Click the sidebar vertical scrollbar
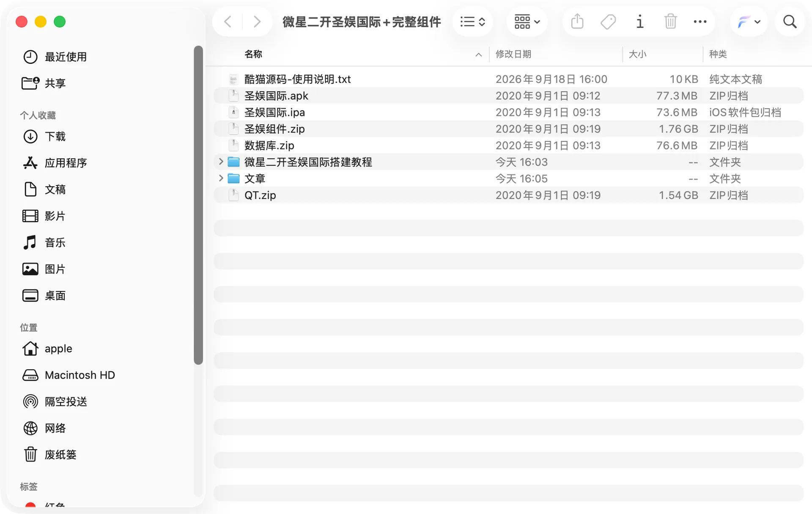The image size is (812, 514). pos(198,205)
